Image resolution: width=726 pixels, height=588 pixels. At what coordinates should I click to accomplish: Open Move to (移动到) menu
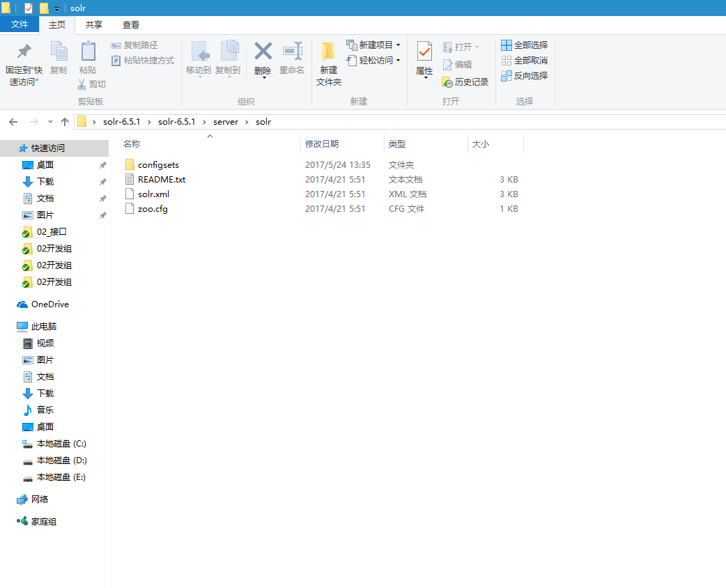click(199, 59)
